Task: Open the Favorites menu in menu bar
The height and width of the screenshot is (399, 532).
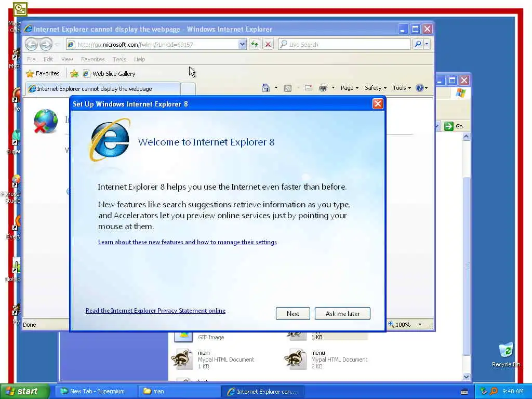Action: (92, 59)
